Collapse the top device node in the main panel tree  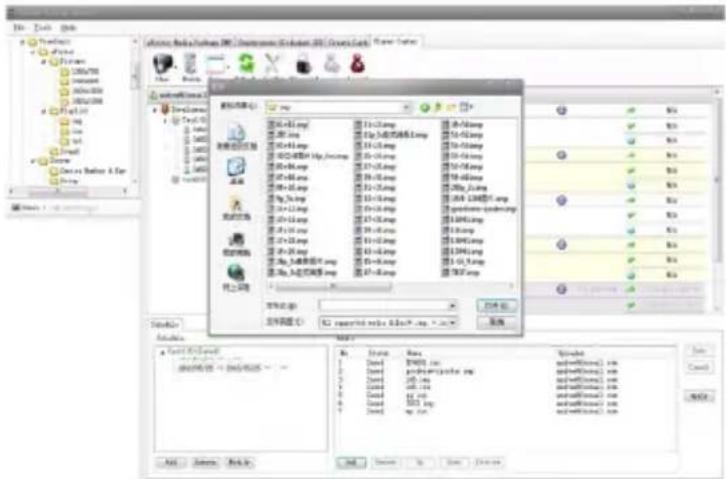tap(155, 110)
